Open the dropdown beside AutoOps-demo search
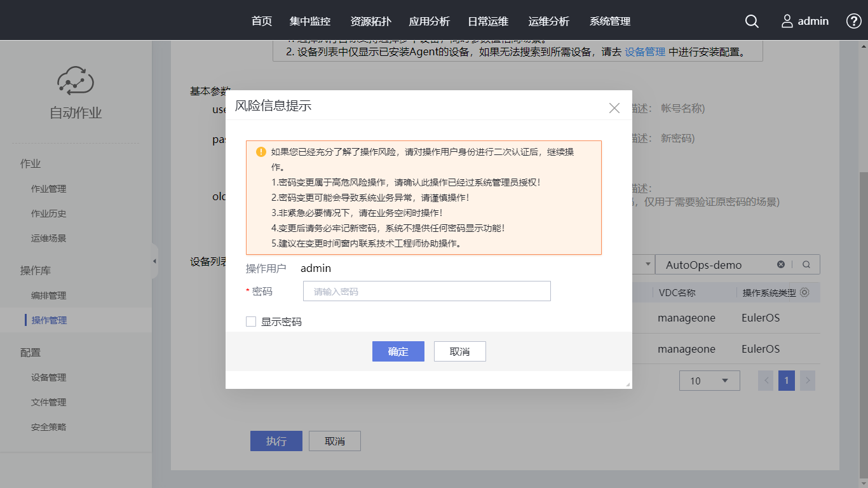Image resolution: width=868 pixels, height=488 pixels. click(x=648, y=264)
